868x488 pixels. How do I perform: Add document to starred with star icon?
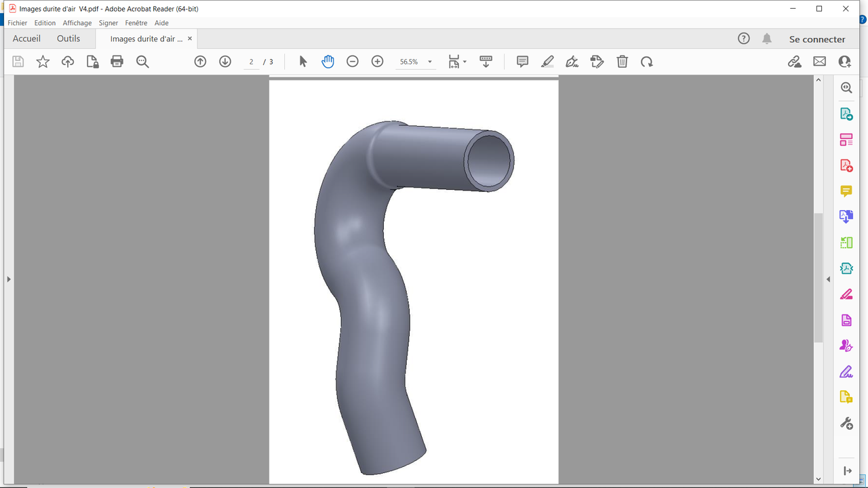click(43, 62)
